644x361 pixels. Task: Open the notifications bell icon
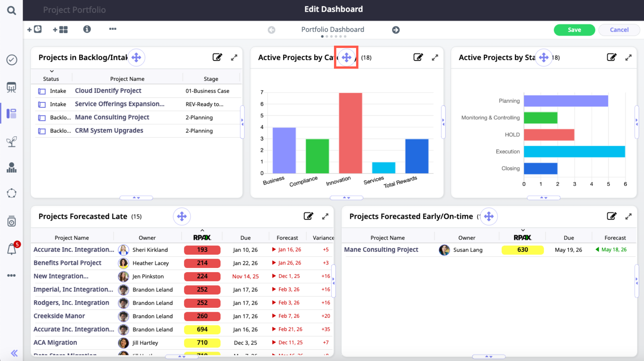pyautogui.click(x=12, y=249)
